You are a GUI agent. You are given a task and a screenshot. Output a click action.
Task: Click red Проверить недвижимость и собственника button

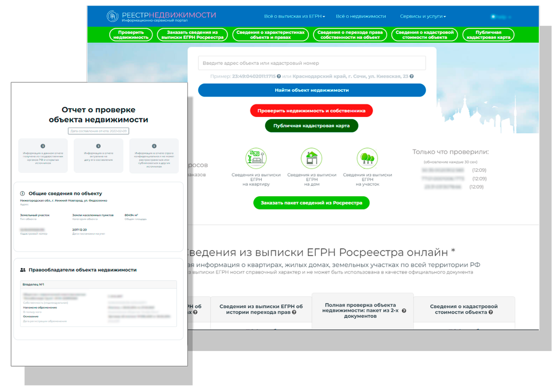coord(311,110)
